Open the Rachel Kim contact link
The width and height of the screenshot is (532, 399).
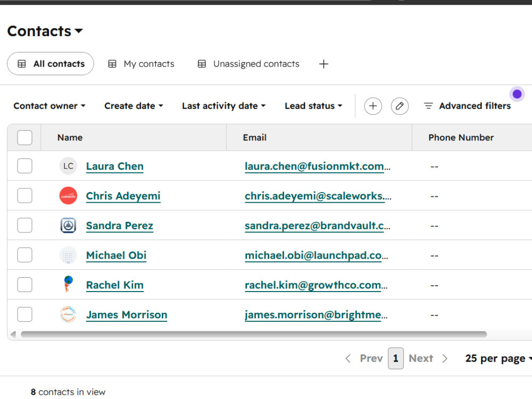tap(115, 285)
